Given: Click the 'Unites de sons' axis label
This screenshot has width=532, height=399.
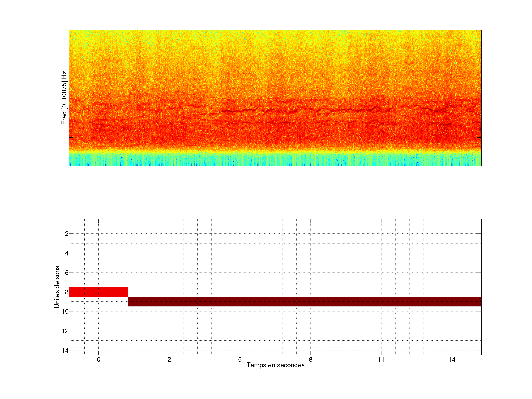Looking at the screenshot, I should [x=57, y=287].
